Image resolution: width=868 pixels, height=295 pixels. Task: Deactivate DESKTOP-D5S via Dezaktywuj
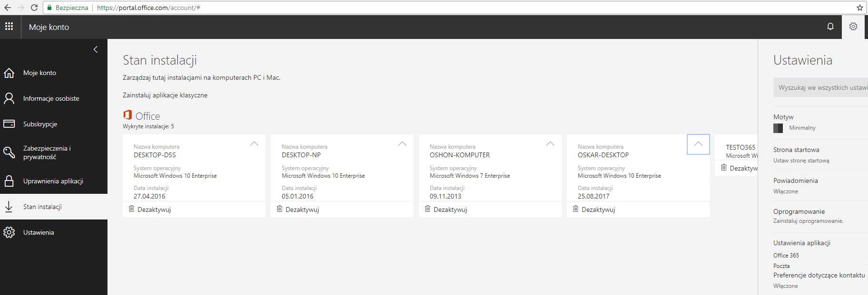[x=154, y=209]
